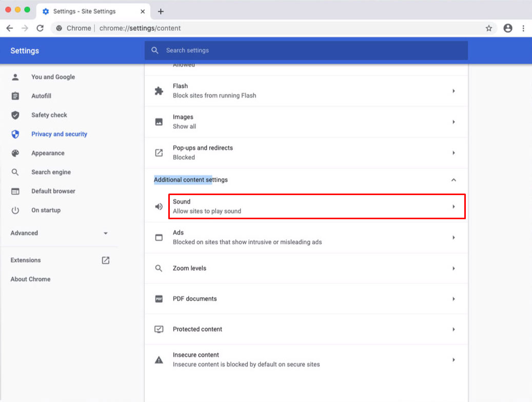This screenshot has width=532, height=402.
Task: Open Chrome's three-dot menu
Action: (x=523, y=28)
